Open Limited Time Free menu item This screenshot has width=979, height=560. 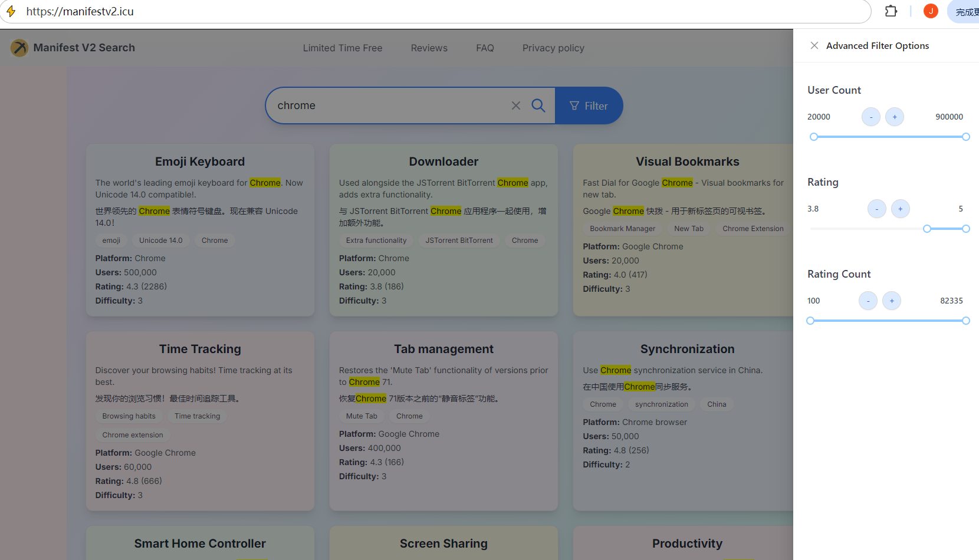[x=343, y=48]
